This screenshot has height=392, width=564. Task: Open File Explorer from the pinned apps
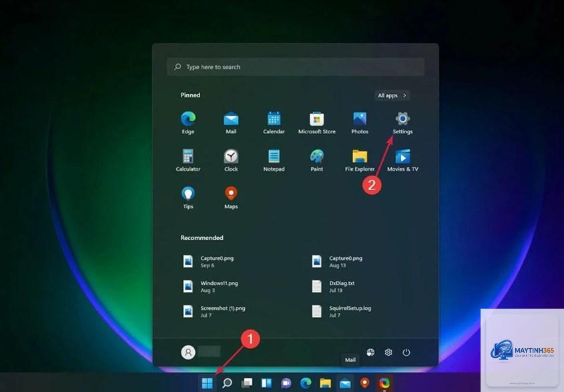[360, 160]
